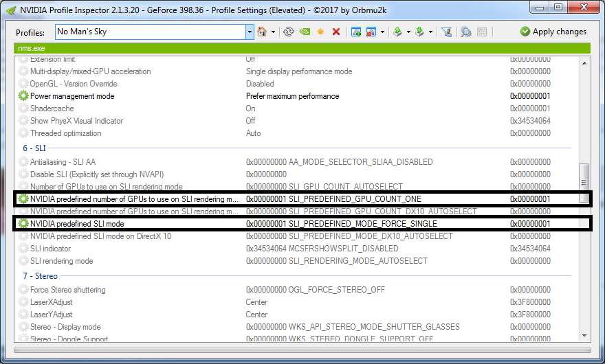Open the dropdown next to remove-application icon
Screen dimensions: 605x364
[x=382, y=32]
